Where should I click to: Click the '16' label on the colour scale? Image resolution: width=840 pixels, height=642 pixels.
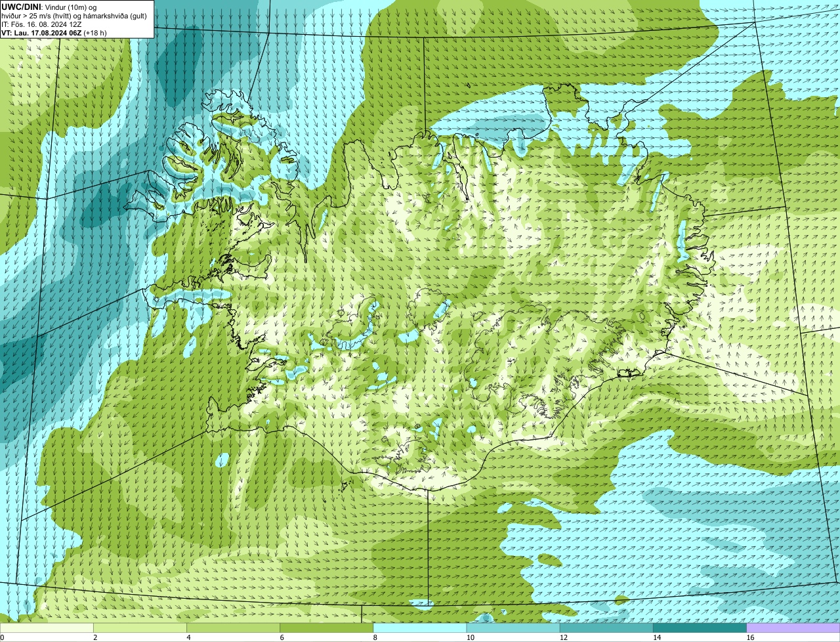coord(751,637)
